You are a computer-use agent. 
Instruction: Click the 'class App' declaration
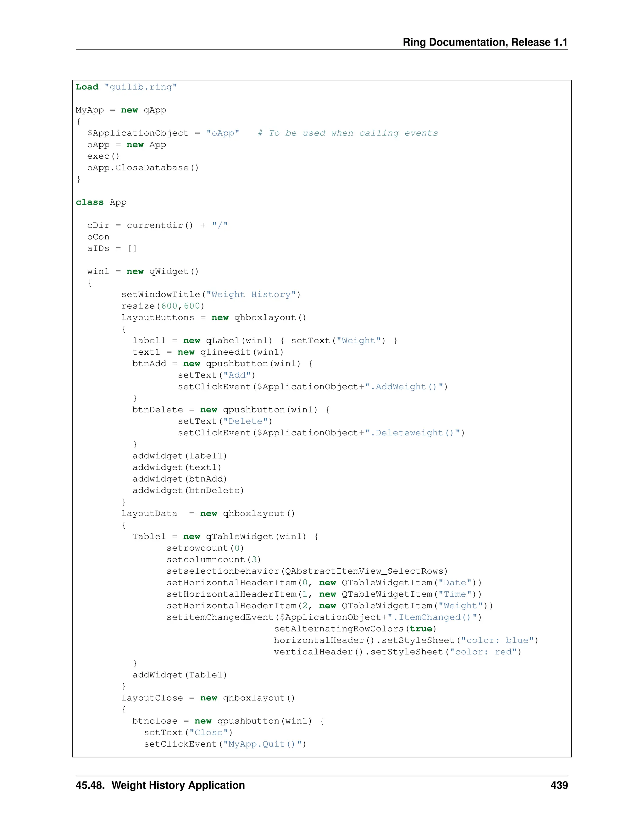pyautogui.click(x=101, y=202)
